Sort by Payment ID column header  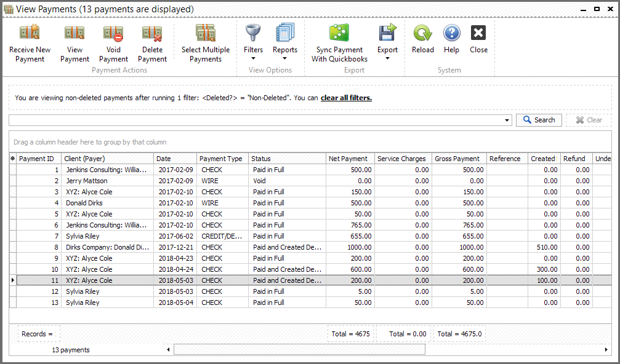[x=39, y=159]
